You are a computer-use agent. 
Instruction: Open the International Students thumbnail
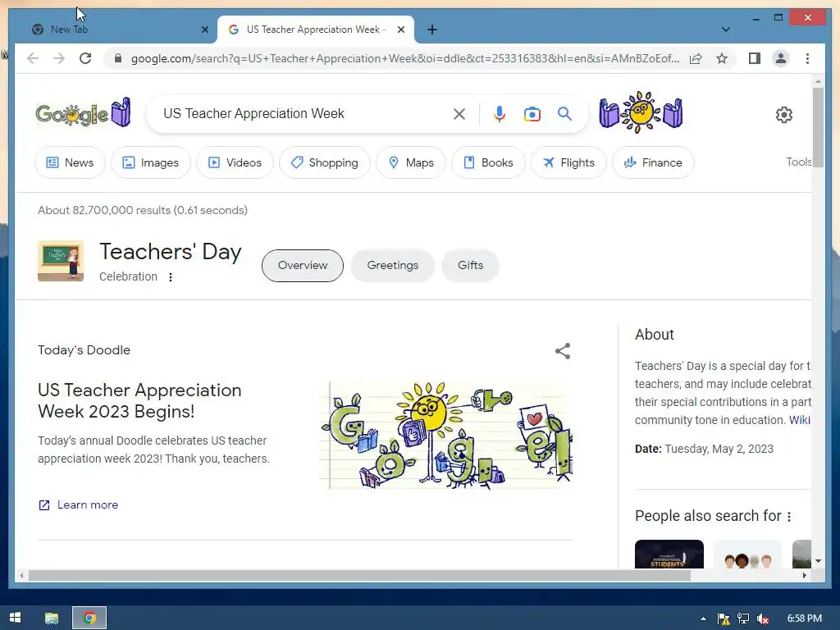669,554
